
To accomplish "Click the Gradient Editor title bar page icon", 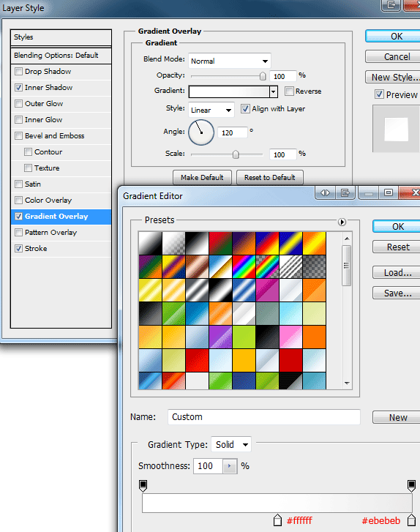I will coord(345,192).
